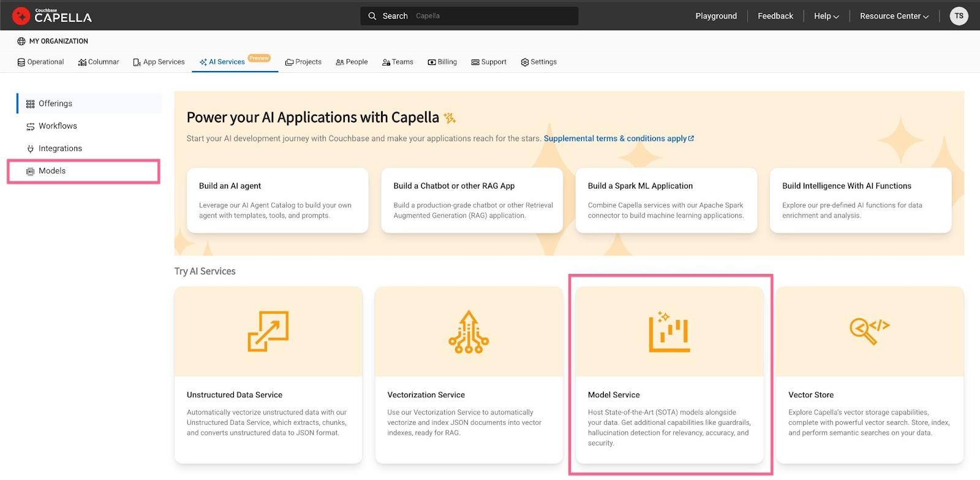Screen dimensions: 980x480
Task: Go to the Support tab
Action: 489,62
